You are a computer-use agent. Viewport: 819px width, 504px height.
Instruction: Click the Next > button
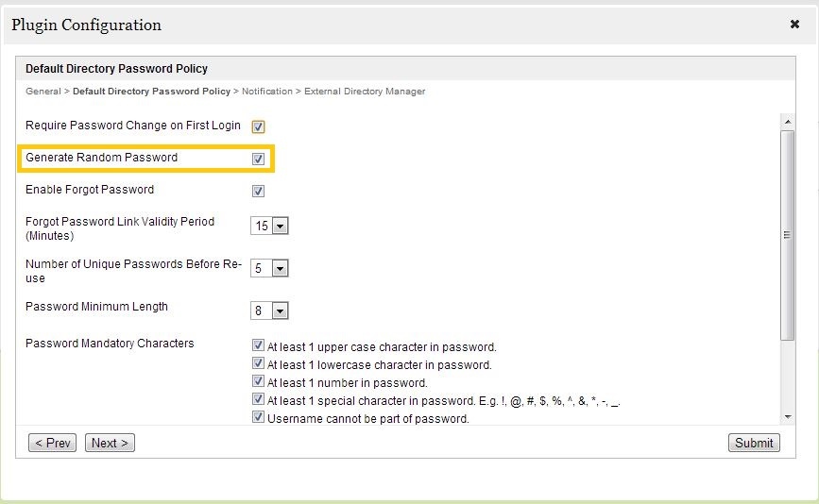[110, 443]
